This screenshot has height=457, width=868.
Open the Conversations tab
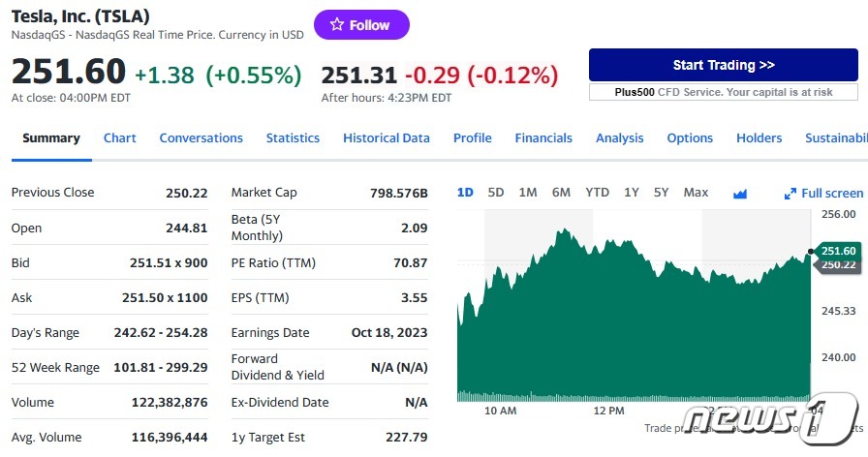point(201,138)
